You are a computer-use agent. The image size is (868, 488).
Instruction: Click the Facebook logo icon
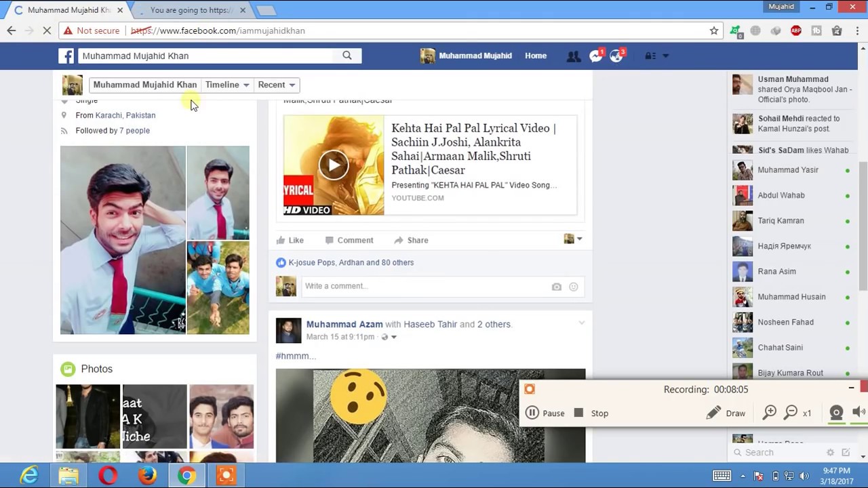[x=66, y=56]
